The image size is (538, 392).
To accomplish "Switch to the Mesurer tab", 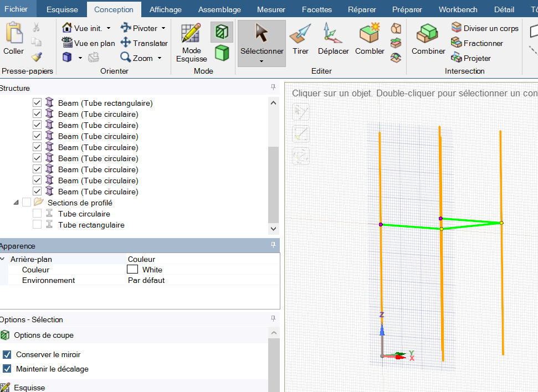I will 271,9.
